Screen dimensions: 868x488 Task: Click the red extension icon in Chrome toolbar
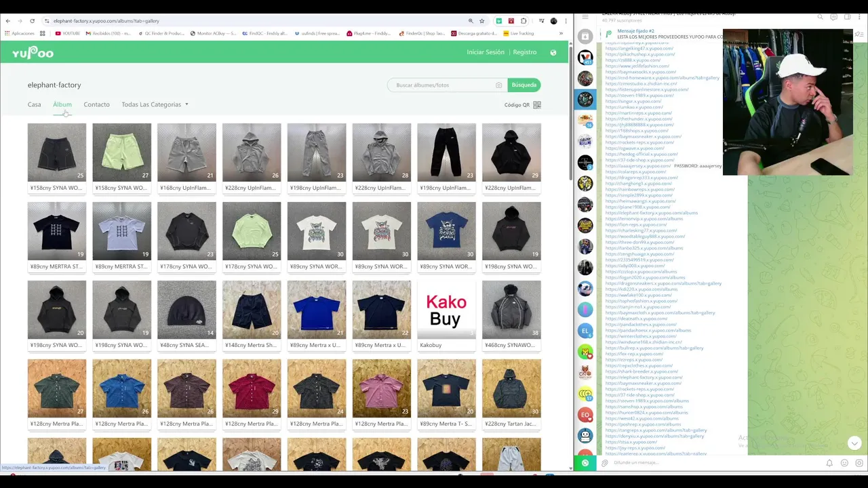point(511,21)
